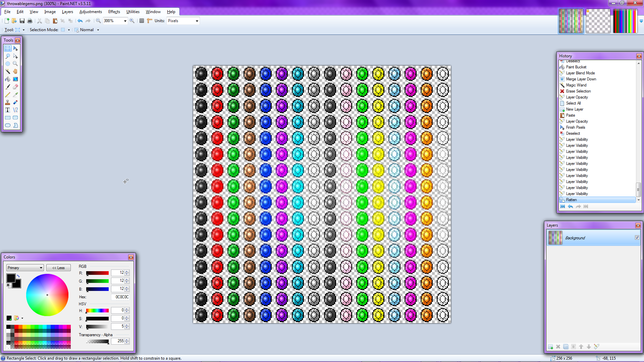This screenshot has width=644, height=362.
Task: Open the Effects menu
Action: point(114,12)
